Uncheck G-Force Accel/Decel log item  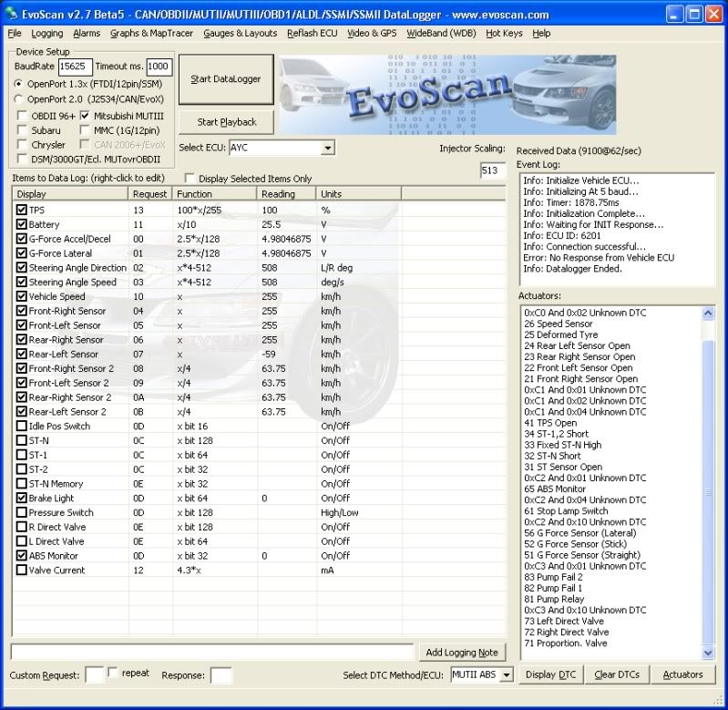pos(21,239)
